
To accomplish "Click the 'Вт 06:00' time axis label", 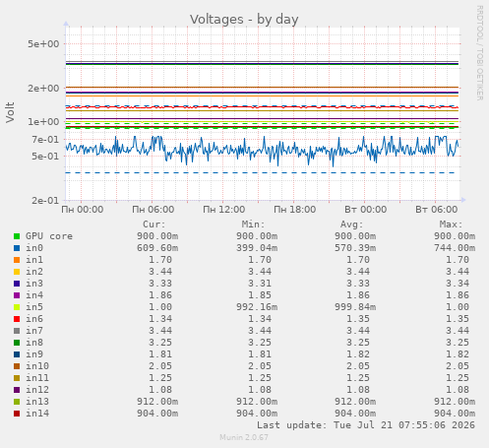I will pos(437,210).
